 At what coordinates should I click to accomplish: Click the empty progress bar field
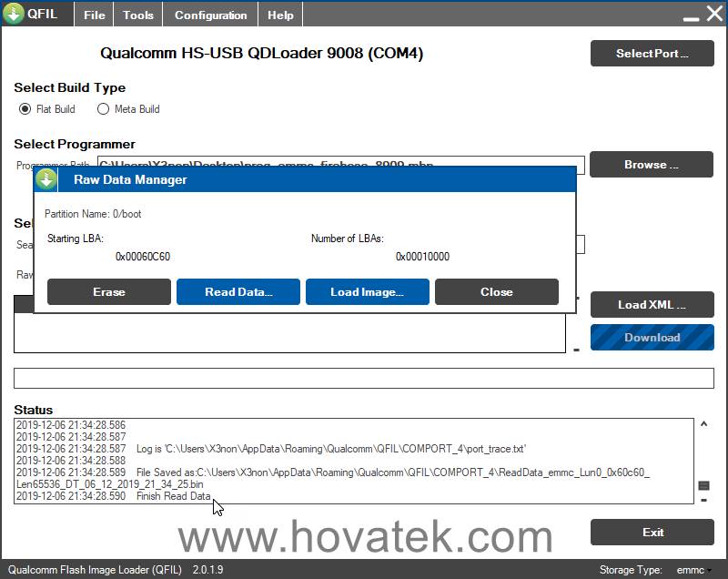(363, 378)
